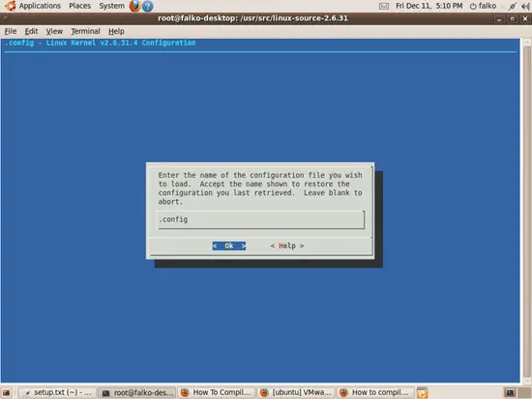Click the clock showing Fri Dec 11
532x399 pixels.
[429, 6]
